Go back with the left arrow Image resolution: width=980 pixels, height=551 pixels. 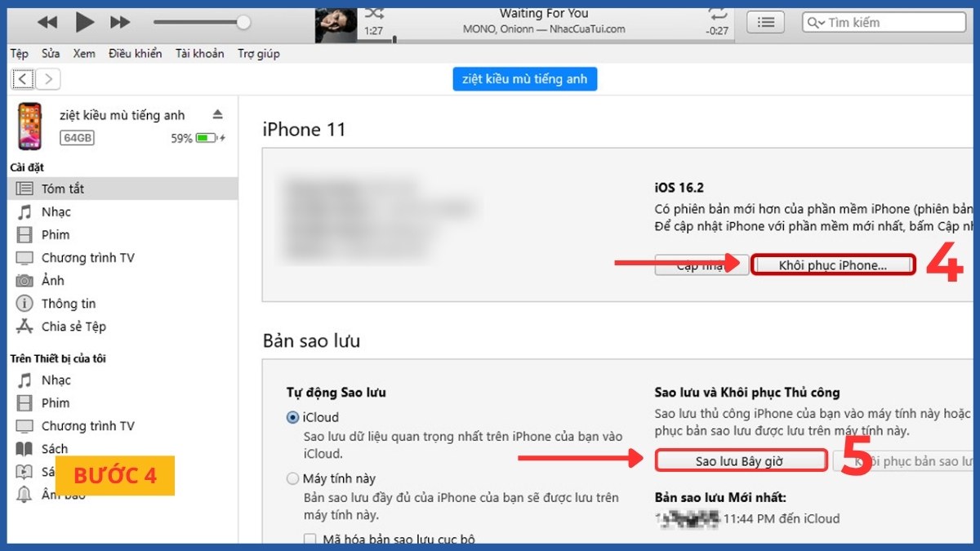click(x=23, y=79)
